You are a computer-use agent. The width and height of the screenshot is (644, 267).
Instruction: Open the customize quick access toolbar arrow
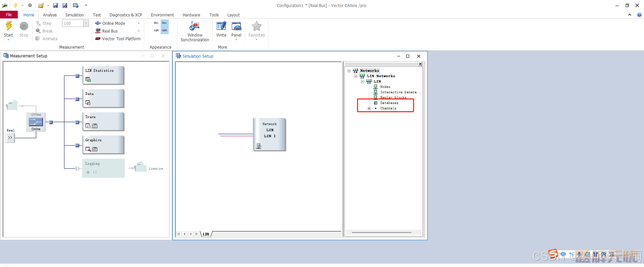[x=86, y=5]
